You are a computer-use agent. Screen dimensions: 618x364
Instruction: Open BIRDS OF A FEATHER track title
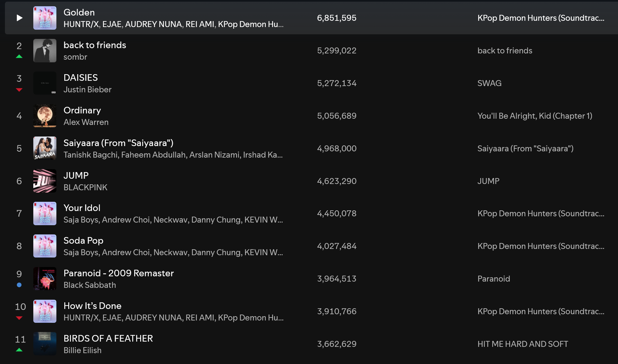click(108, 338)
